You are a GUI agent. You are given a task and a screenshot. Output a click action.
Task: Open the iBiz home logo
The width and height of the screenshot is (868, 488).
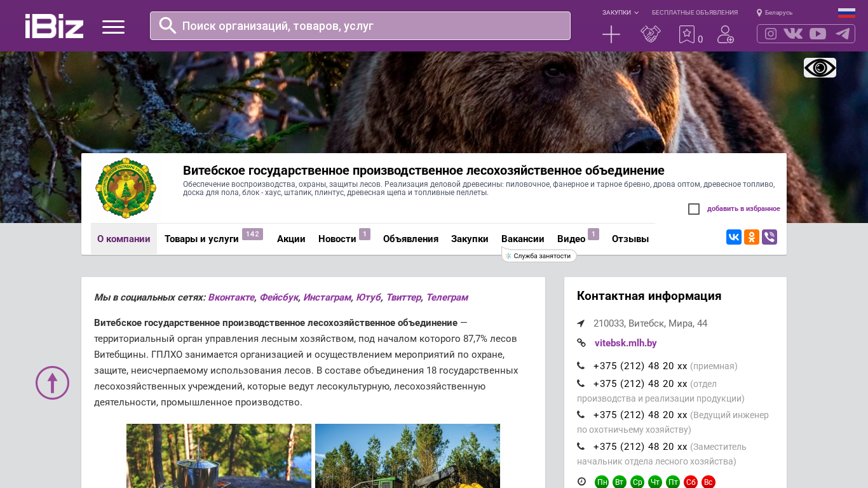54,26
